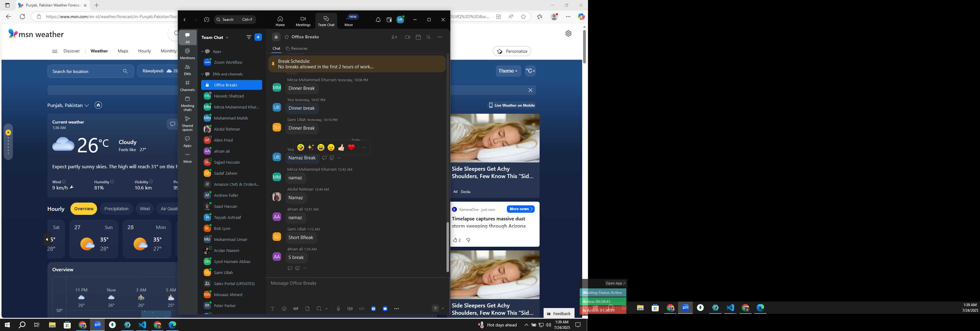Open the schedule meeting icon in chat header
The image size is (980, 331).
point(418,37)
